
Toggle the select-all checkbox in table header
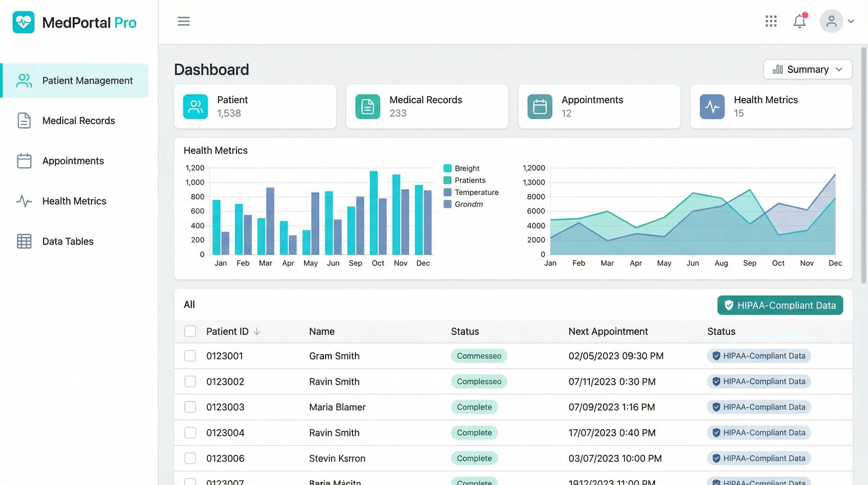[190, 331]
